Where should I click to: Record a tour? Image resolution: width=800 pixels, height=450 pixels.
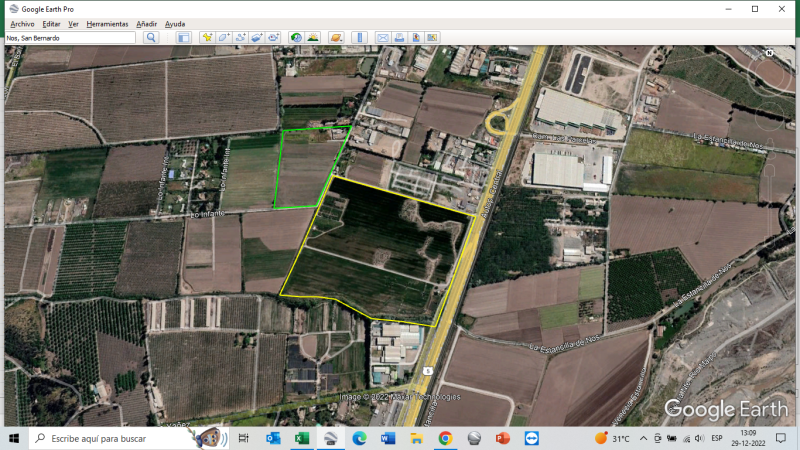273,37
